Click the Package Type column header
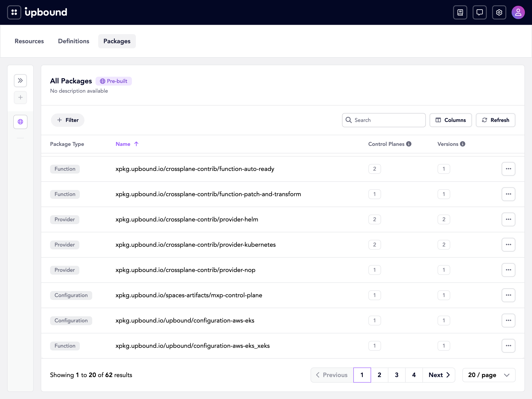 click(67, 144)
